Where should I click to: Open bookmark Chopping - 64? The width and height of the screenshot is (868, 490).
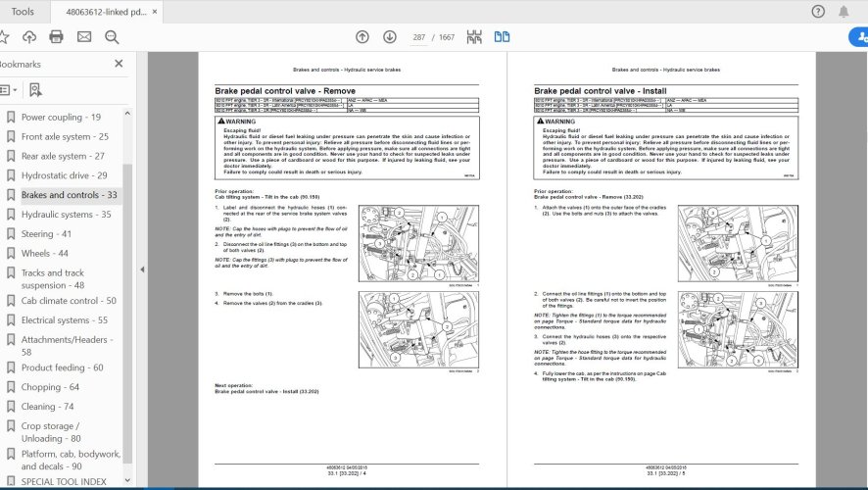coord(50,387)
